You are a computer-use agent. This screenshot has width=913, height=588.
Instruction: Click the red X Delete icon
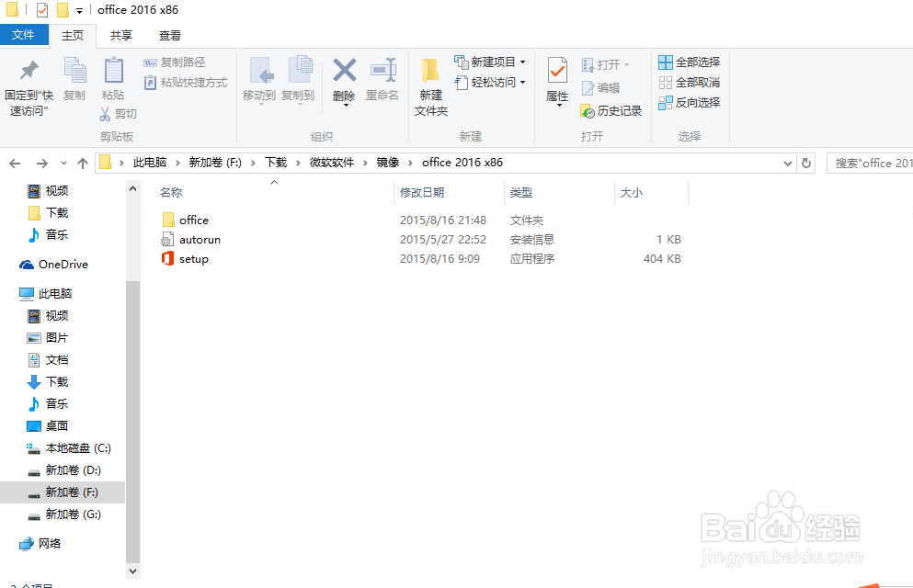tap(344, 71)
